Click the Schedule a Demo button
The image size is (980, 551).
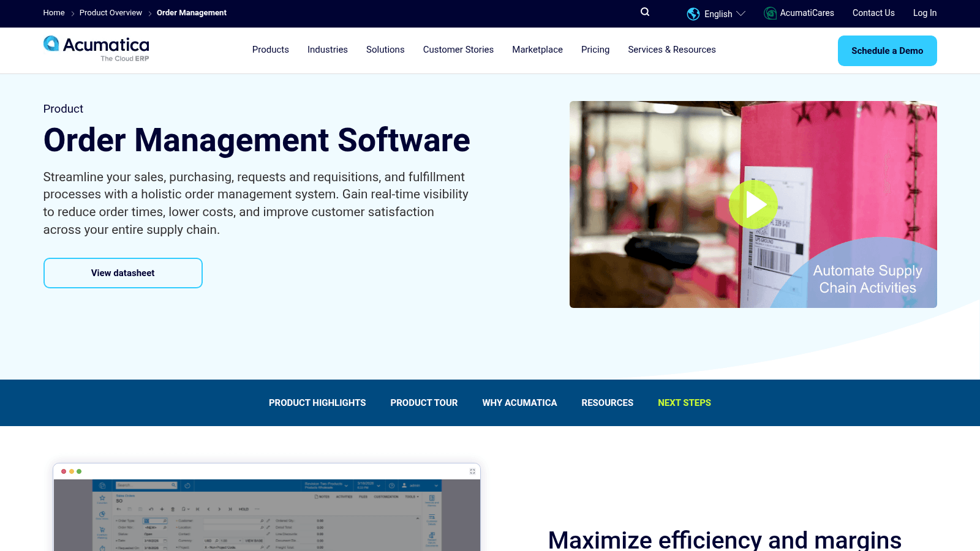[888, 51]
